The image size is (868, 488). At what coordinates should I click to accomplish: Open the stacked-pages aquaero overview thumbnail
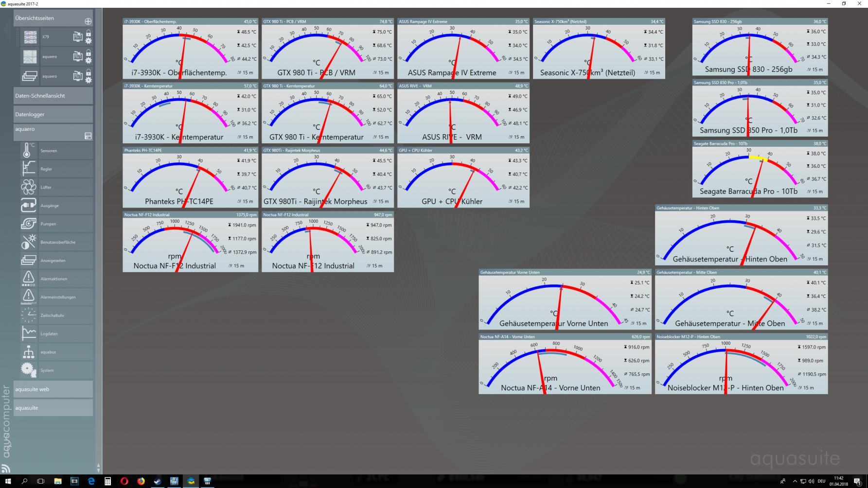(x=30, y=76)
